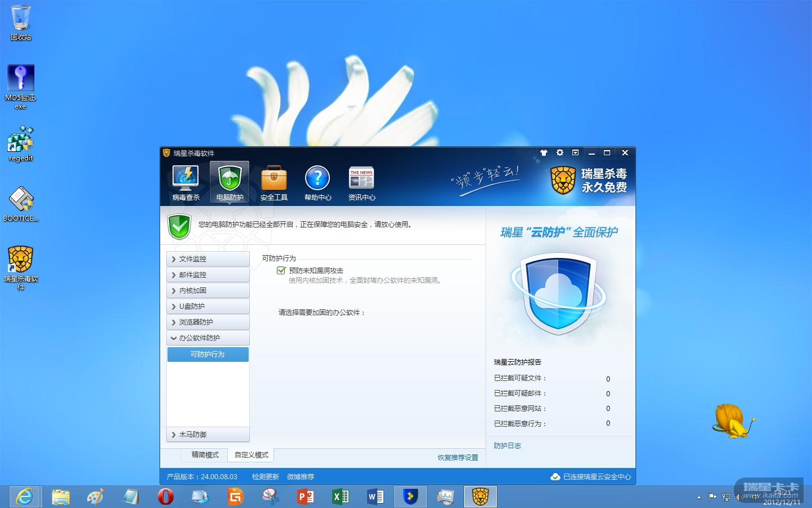The width and height of the screenshot is (812, 508).
Task: Select the MD5验证.exe desktop icon
Action: 21,86
